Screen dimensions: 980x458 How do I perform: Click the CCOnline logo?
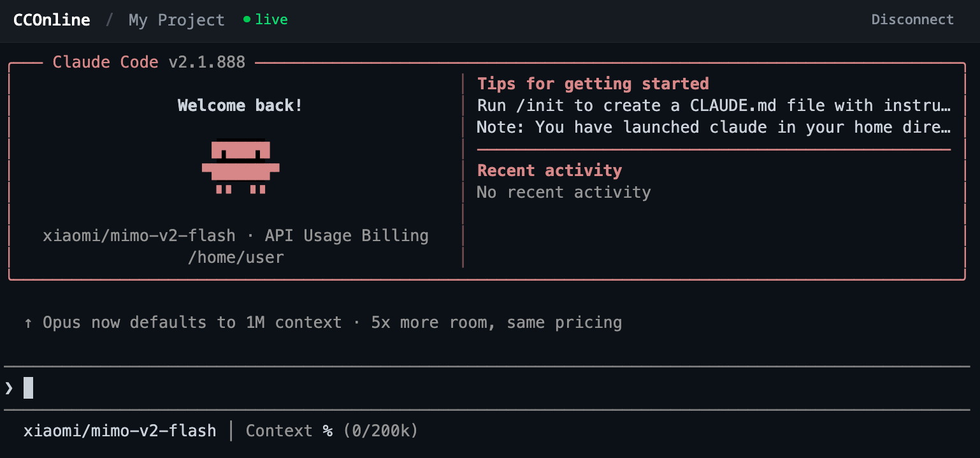[52, 20]
